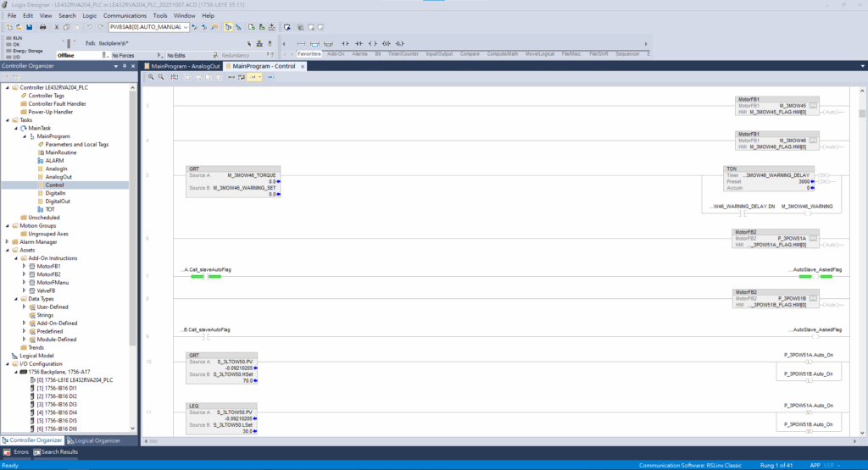Select the ALARM routine in the tree
This screenshot has width=868, height=470.
point(54,160)
